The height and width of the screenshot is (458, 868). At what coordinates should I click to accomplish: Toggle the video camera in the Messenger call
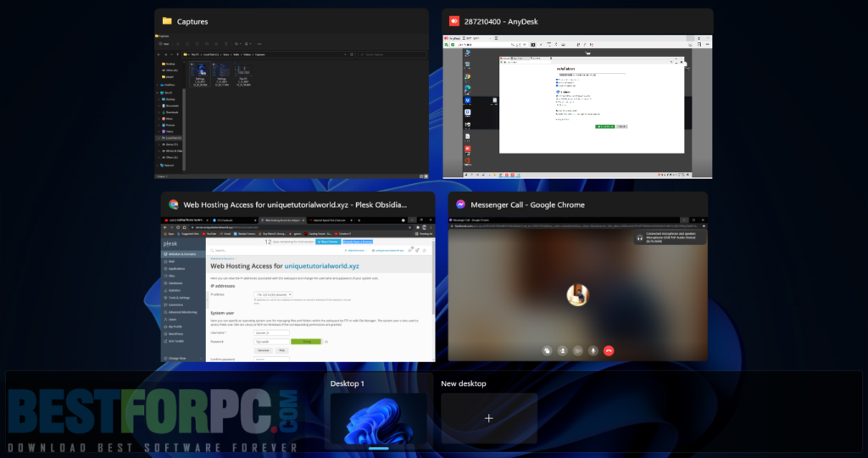[x=577, y=350]
